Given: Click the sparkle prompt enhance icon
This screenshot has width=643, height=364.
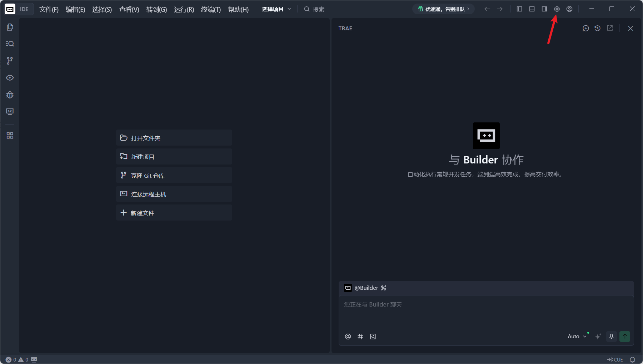Looking at the screenshot, I should pos(598,337).
